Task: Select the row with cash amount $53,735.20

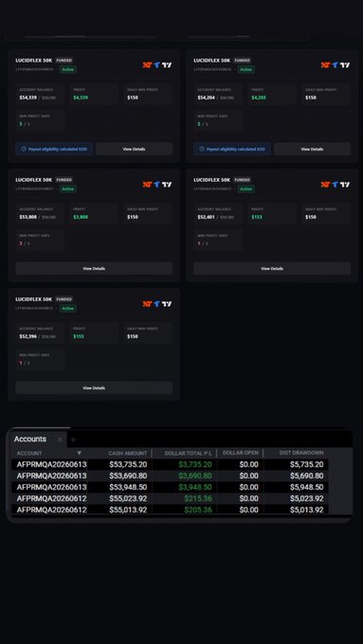Action: [x=170, y=464]
